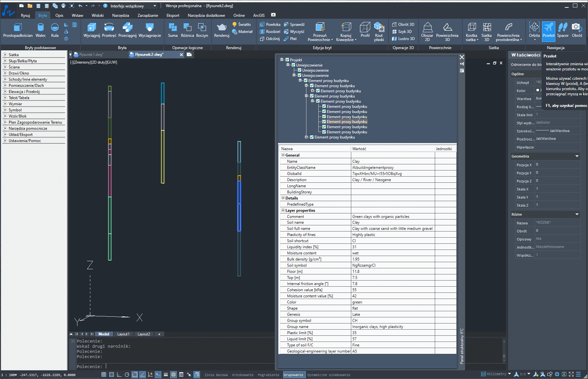
Task: Activate the Spacer walk navigation tool
Action: pos(563,30)
